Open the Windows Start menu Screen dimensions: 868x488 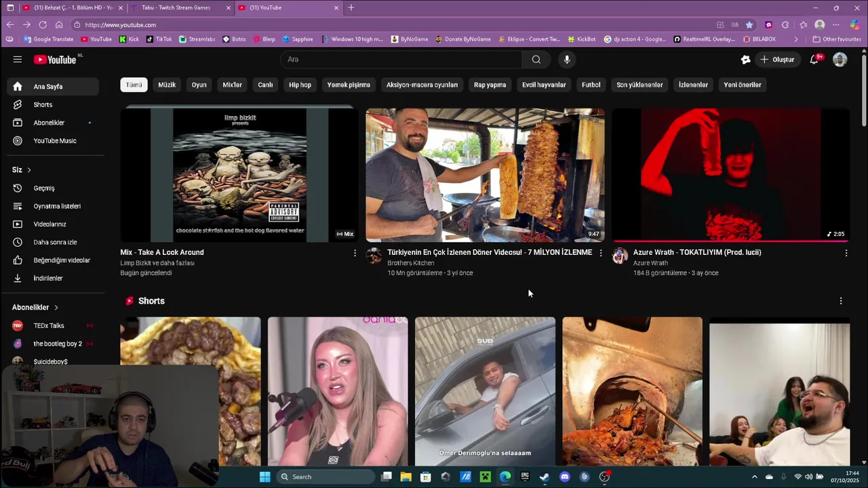coord(264,476)
